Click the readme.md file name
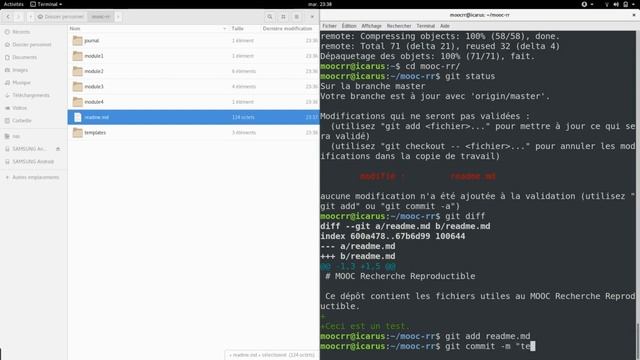 (97, 118)
